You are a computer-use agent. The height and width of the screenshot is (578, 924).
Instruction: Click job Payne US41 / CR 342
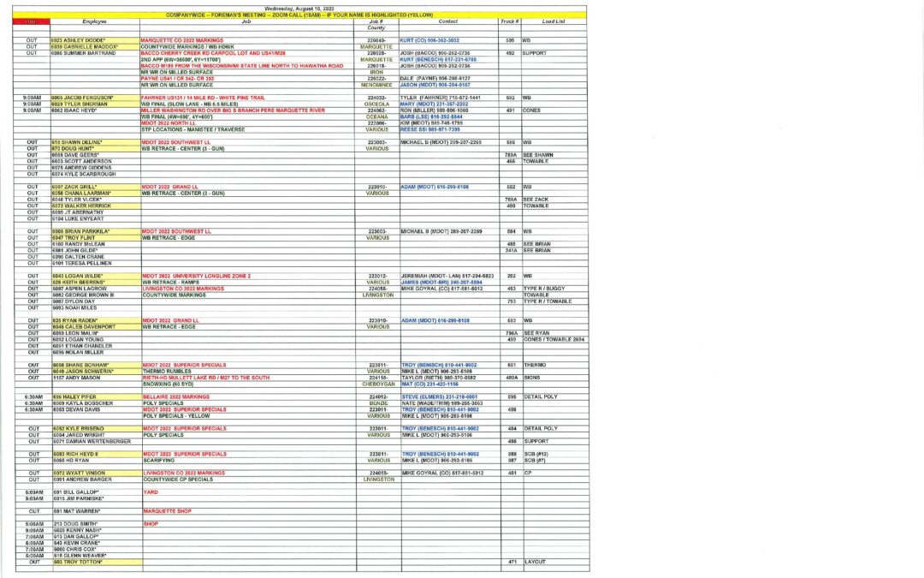pyautogui.click(x=177, y=79)
